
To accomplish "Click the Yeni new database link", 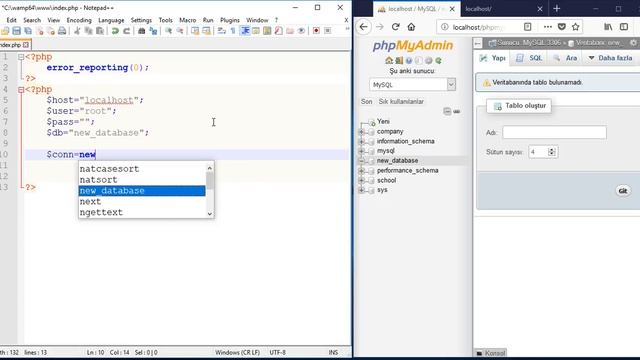I will click(383, 122).
